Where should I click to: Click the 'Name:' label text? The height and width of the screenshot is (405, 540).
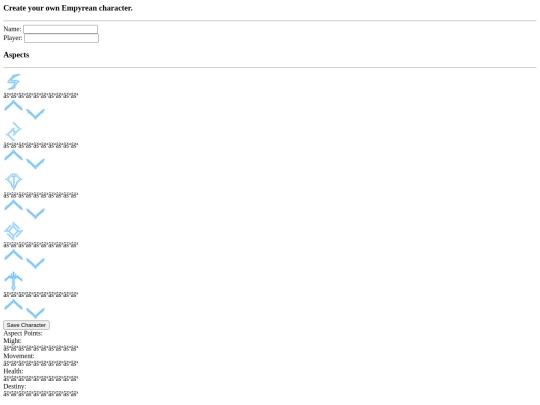pyautogui.click(x=12, y=29)
